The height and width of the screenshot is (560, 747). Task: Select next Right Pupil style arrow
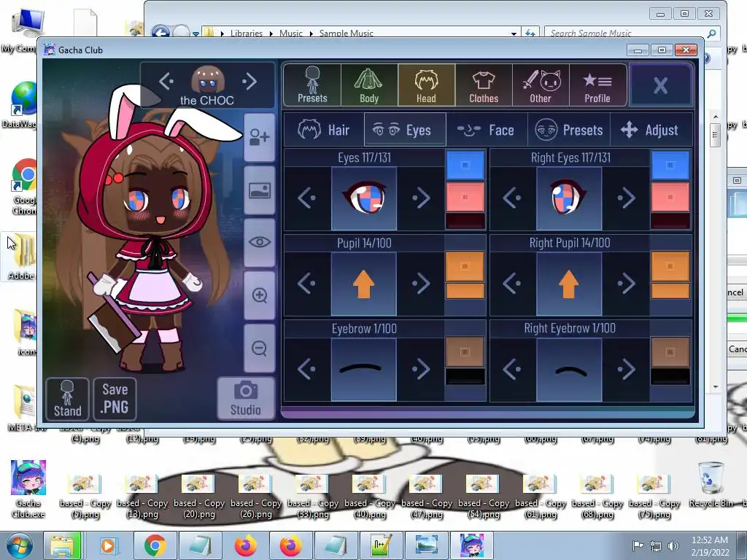tap(626, 284)
